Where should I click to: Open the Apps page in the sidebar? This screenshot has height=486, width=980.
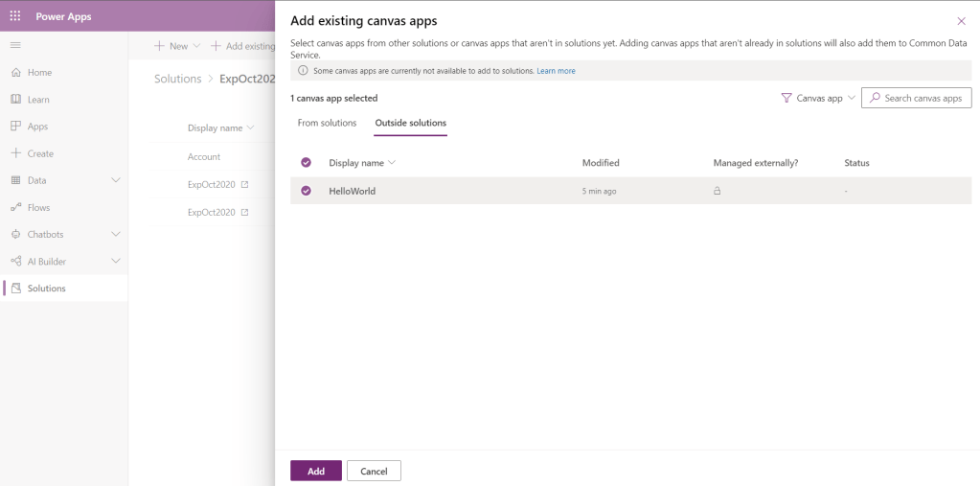click(37, 127)
